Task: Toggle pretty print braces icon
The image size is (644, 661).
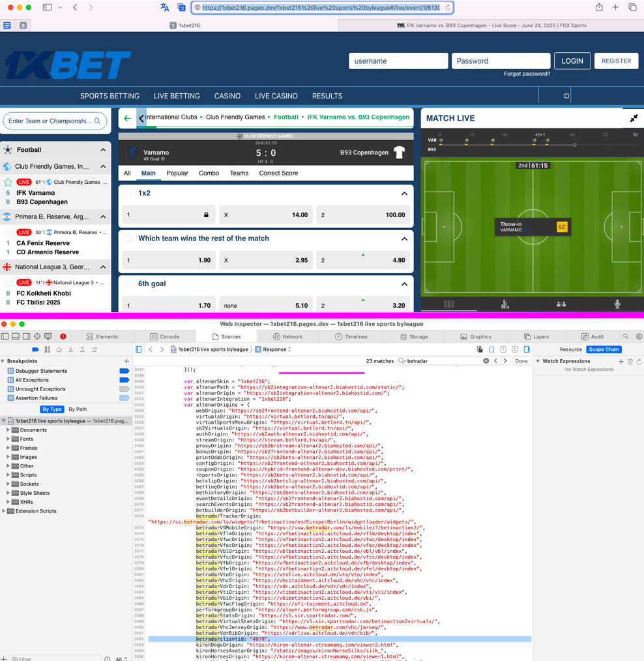Action: tap(491, 349)
